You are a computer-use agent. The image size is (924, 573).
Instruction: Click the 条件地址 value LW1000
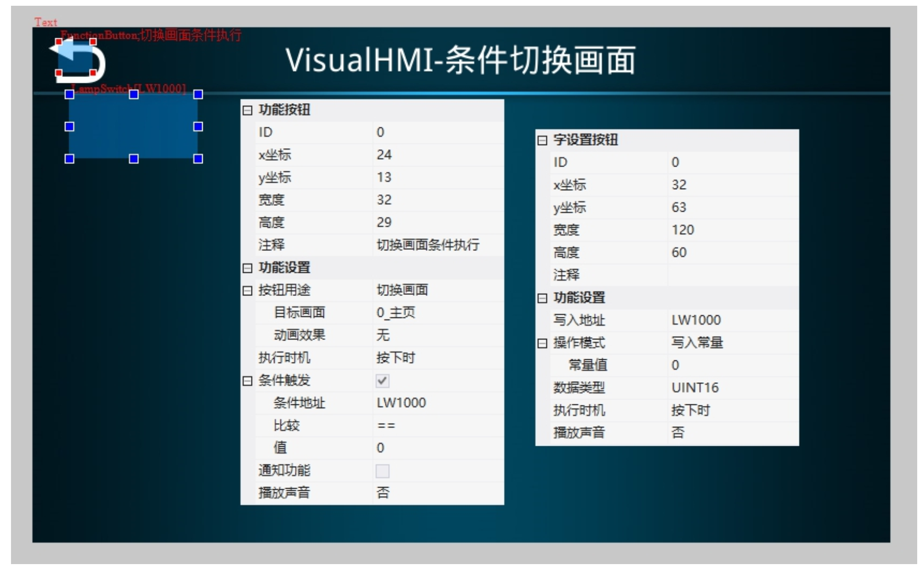coord(401,403)
